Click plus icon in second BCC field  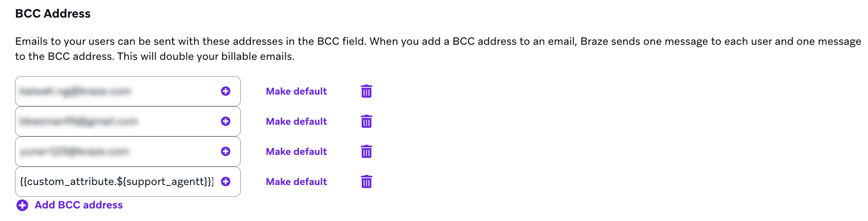pos(226,121)
